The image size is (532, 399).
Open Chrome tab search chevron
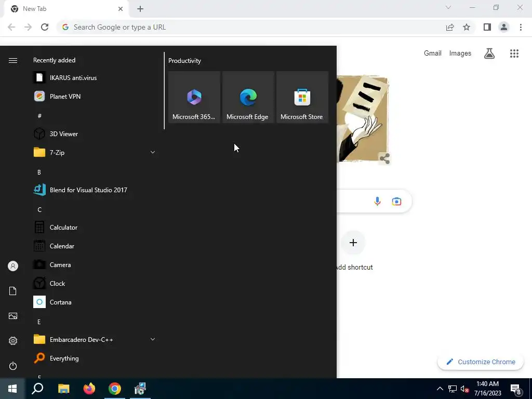pos(448,7)
